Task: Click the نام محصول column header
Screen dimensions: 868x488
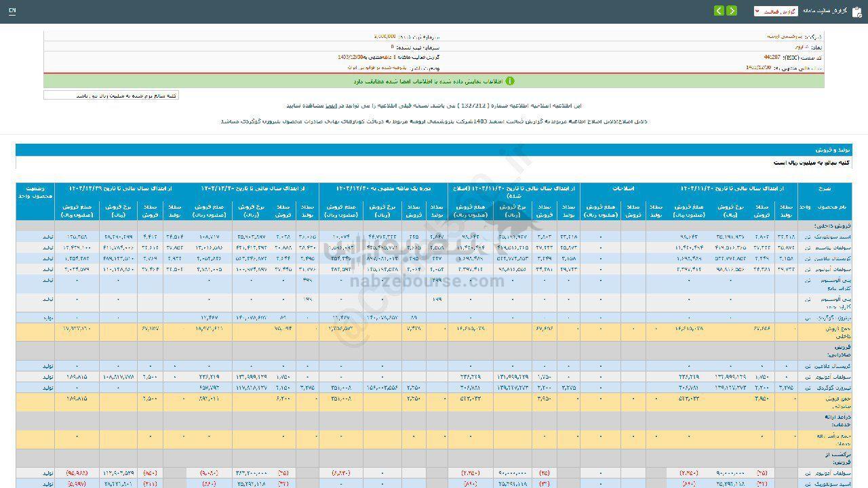Action: (x=831, y=207)
